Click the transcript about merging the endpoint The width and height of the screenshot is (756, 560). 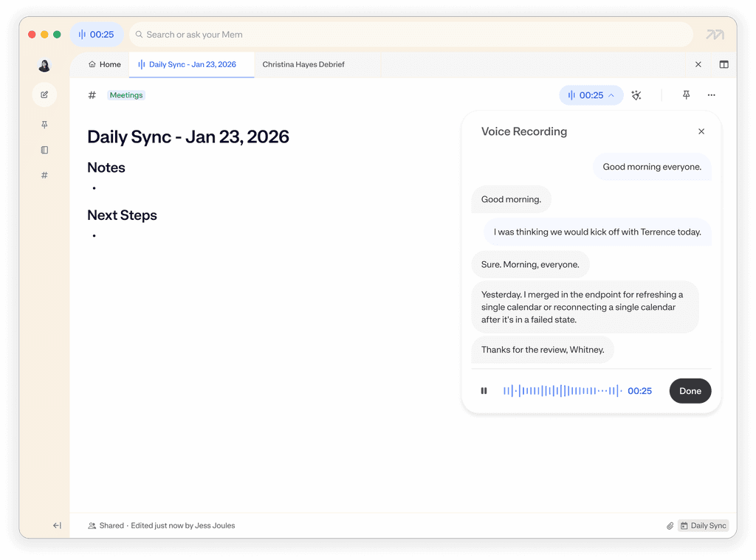click(x=585, y=307)
